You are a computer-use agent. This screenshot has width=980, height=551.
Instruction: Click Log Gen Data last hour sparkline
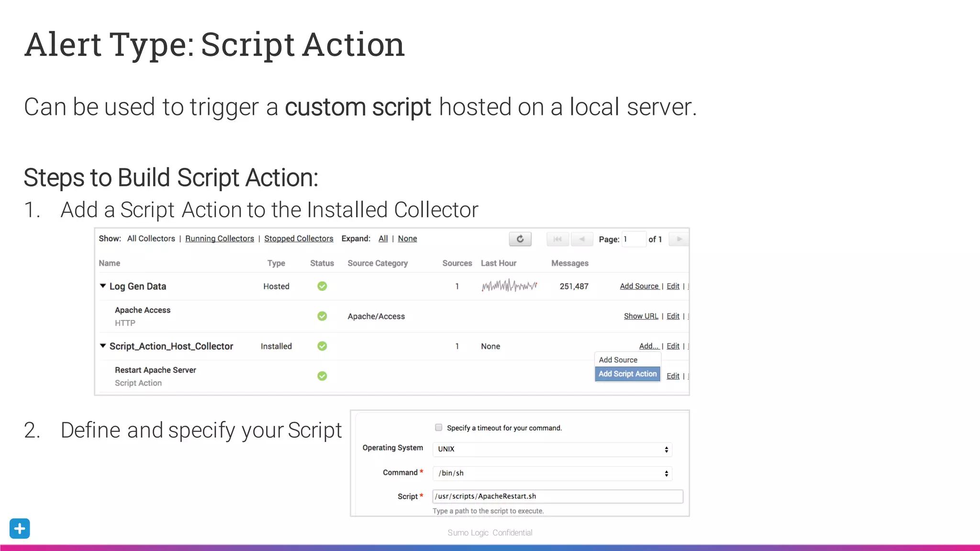510,286
